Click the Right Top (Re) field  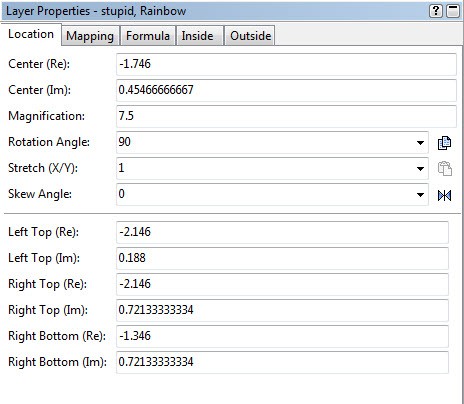pos(282,284)
